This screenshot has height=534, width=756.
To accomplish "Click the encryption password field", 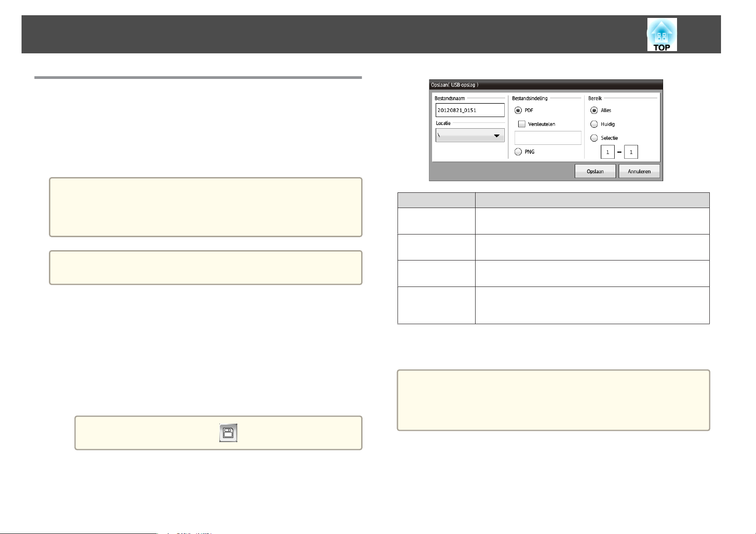I will click(x=548, y=138).
